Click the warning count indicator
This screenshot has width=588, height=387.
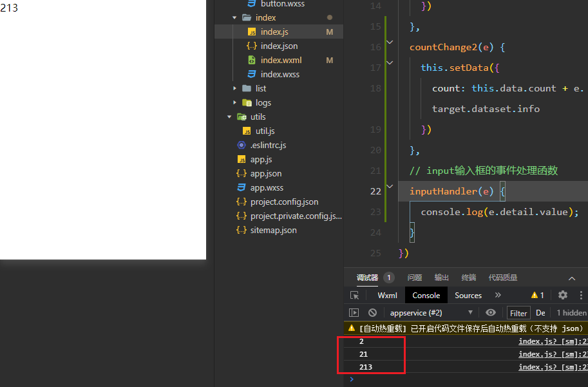537,295
